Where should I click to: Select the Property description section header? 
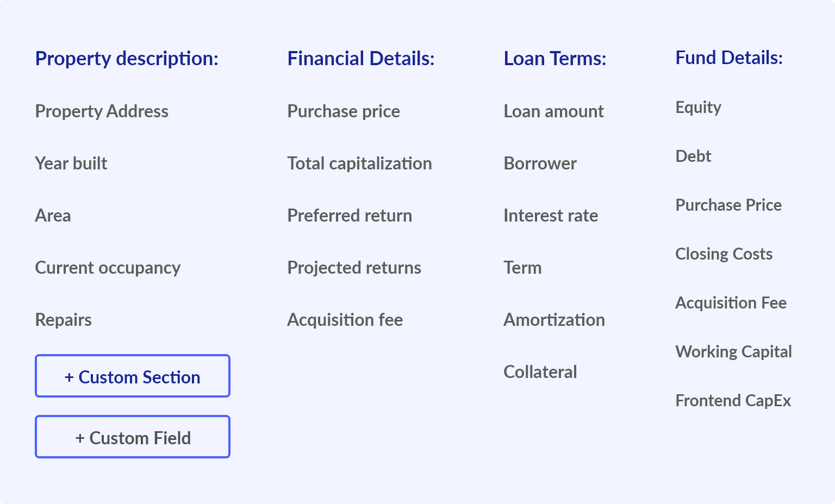click(127, 59)
